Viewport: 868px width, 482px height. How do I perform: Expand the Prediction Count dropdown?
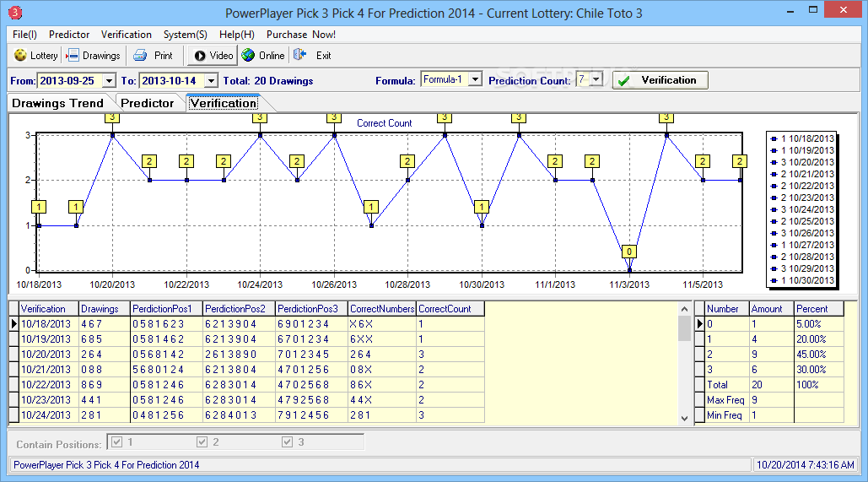click(596, 80)
